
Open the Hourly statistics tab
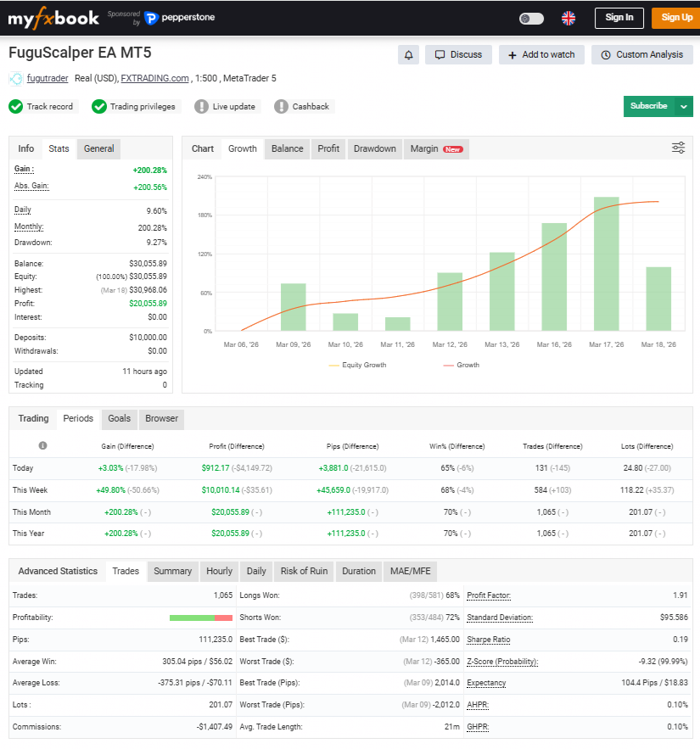[219, 572]
